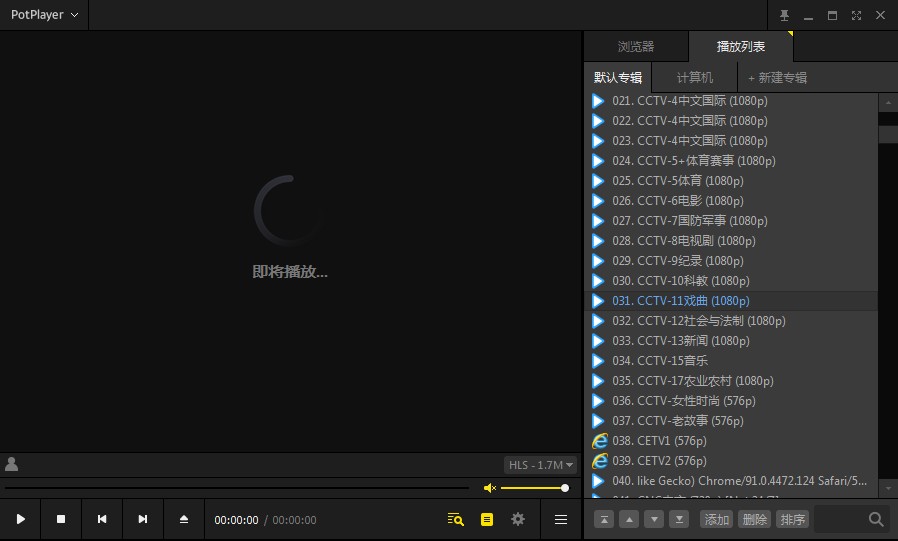Select the 计算机 tab
Screen dimensions: 898x541
[x=695, y=77]
